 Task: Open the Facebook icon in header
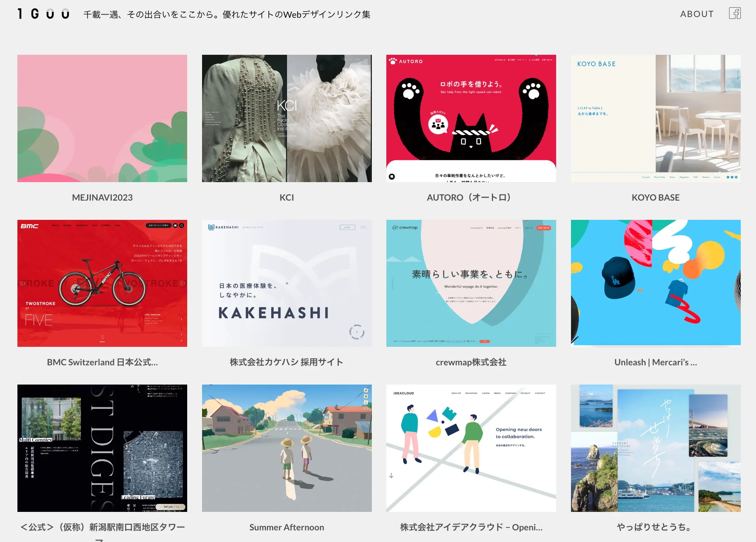click(x=735, y=14)
